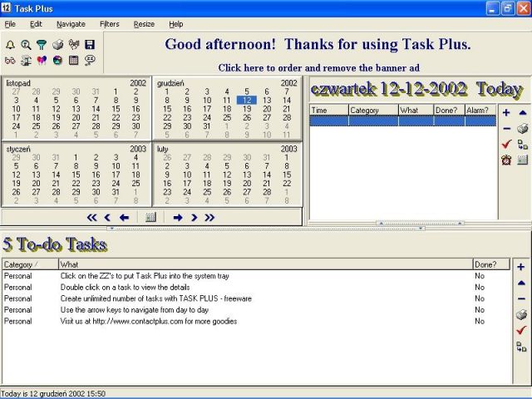The width and height of the screenshot is (532, 399).
Task: Select day 20 in the styczeń 2003 calendar
Action: (x=36, y=184)
